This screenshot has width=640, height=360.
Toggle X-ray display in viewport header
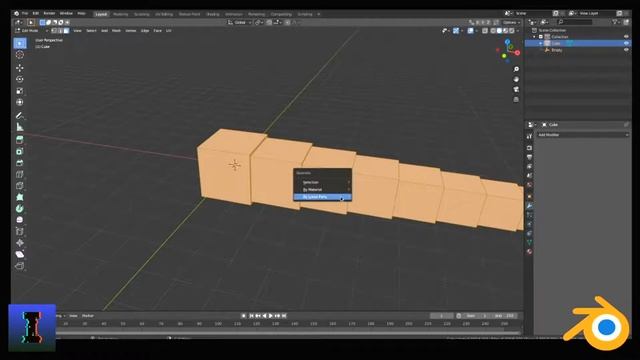tap(485, 31)
